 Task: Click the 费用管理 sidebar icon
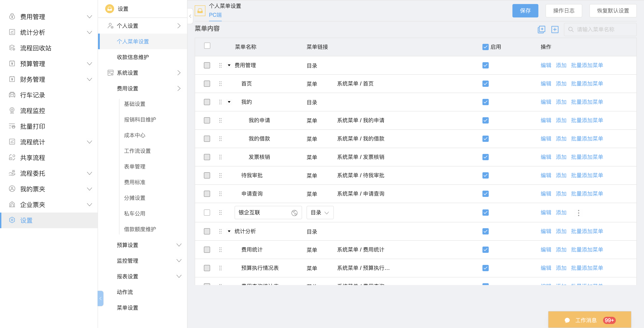pos(12,17)
